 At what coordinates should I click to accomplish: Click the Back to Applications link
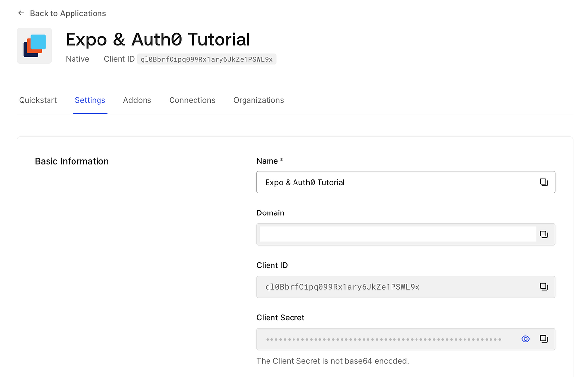68,13
